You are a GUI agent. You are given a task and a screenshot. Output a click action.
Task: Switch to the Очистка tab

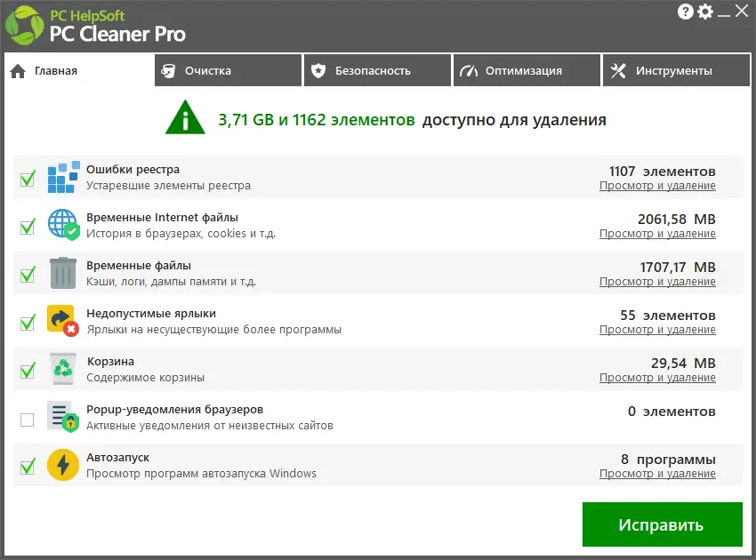point(228,69)
